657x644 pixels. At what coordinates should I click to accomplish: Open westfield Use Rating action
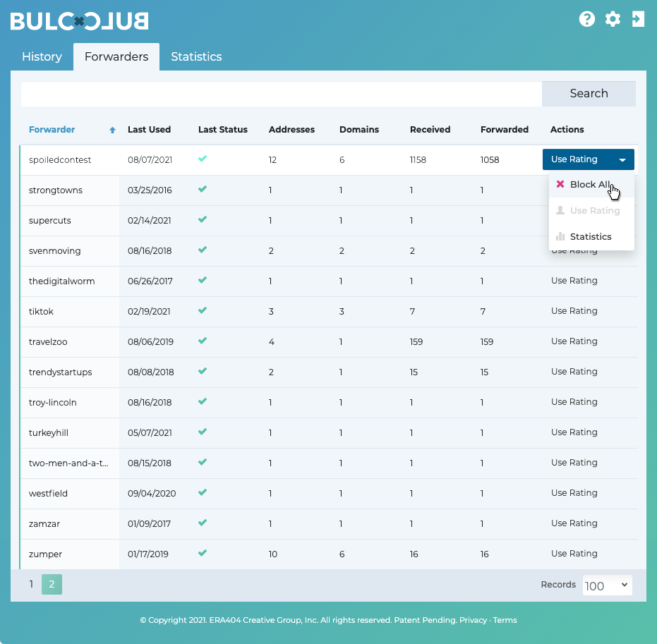(x=574, y=493)
